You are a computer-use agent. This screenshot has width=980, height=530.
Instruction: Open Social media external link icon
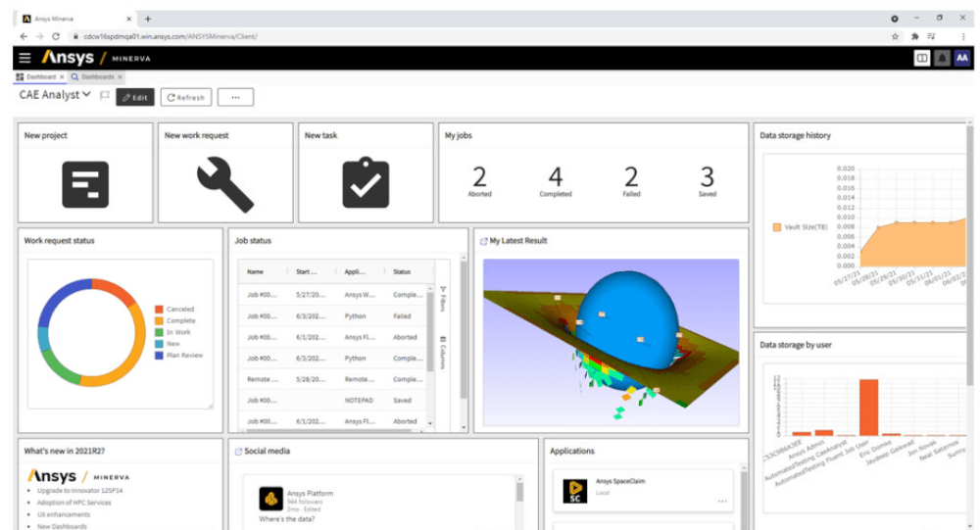(238, 452)
